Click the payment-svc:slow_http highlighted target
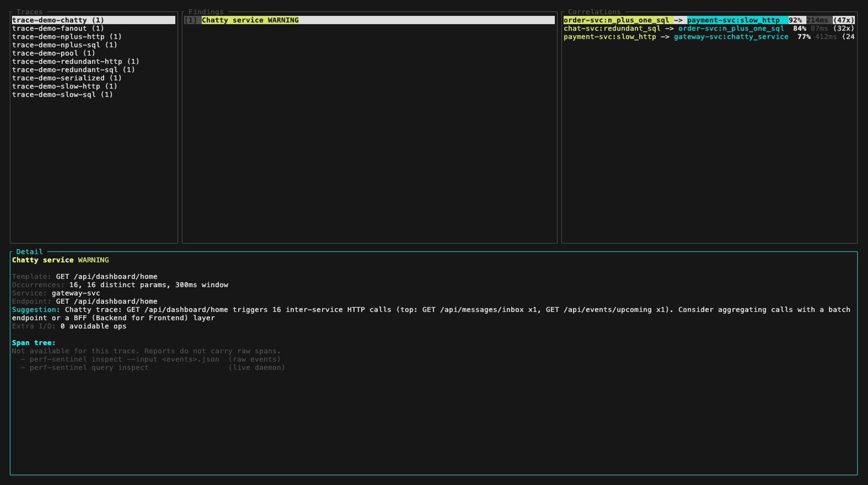This screenshot has height=485, width=868. (x=733, y=20)
